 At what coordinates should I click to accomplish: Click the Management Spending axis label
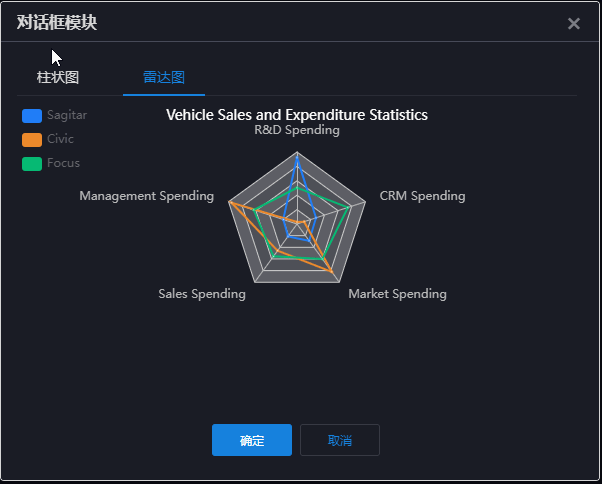(x=146, y=196)
